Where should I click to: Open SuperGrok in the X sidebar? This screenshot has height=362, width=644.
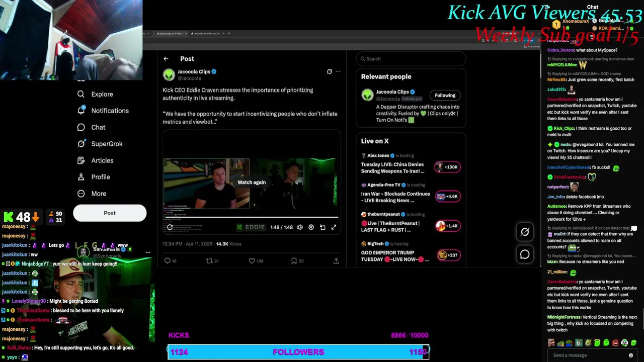(107, 144)
